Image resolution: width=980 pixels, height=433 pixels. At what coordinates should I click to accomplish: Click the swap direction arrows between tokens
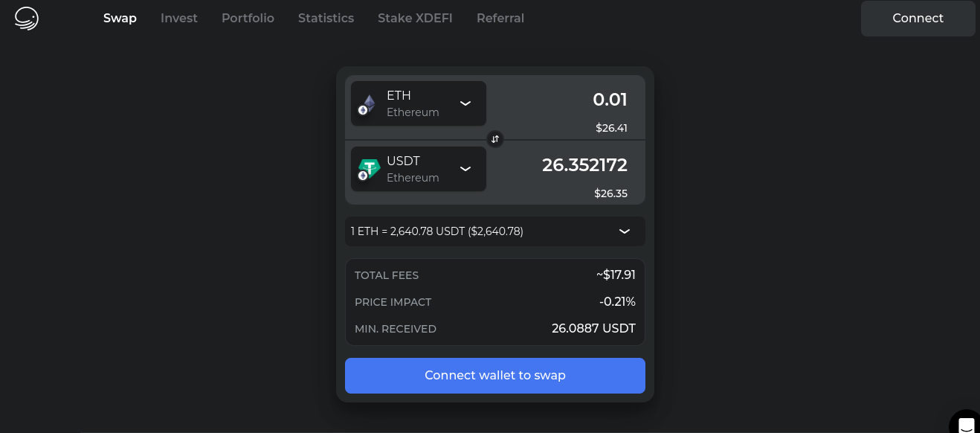click(x=495, y=139)
